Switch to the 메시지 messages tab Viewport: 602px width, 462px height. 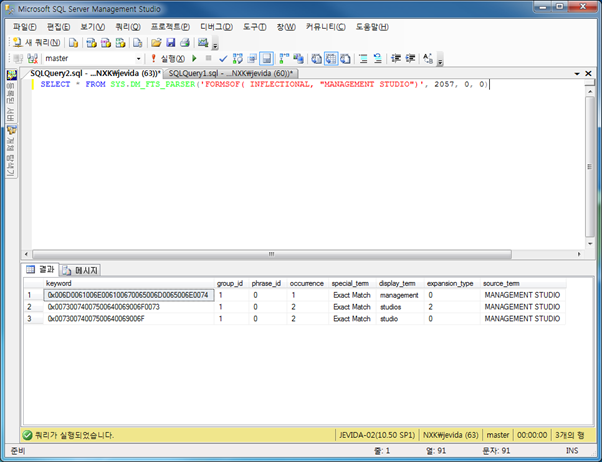click(81, 270)
